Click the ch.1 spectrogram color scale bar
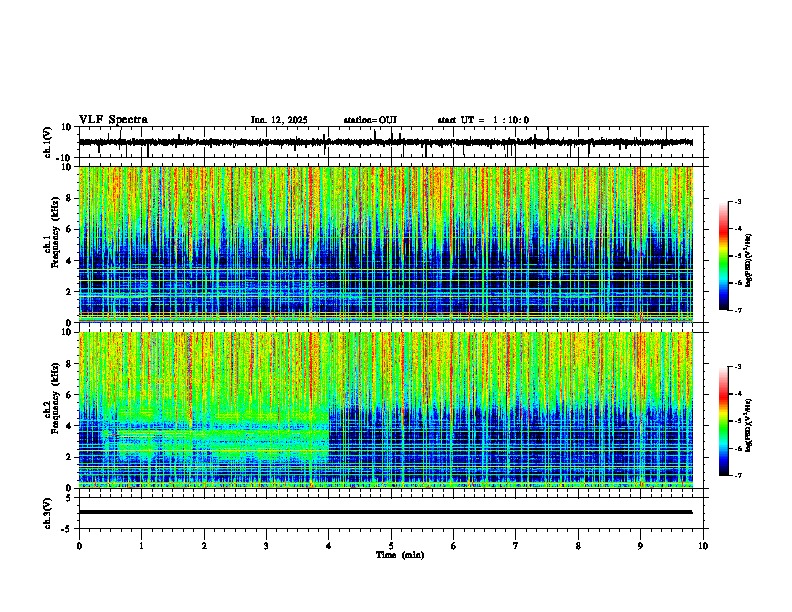This screenshot has width=792, height=612. [x=724, y=256]
